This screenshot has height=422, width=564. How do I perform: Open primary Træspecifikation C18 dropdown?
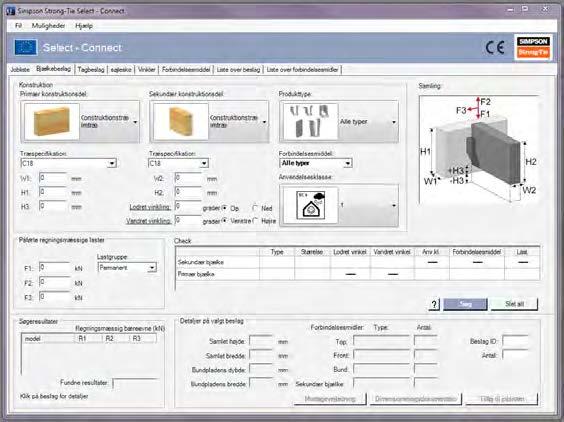point(68,163)
